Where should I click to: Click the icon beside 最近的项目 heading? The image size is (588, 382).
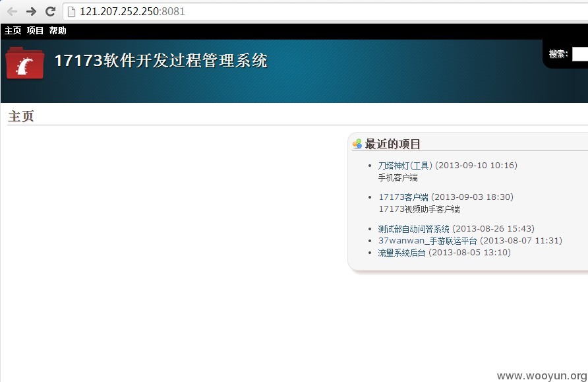[357, 143]
